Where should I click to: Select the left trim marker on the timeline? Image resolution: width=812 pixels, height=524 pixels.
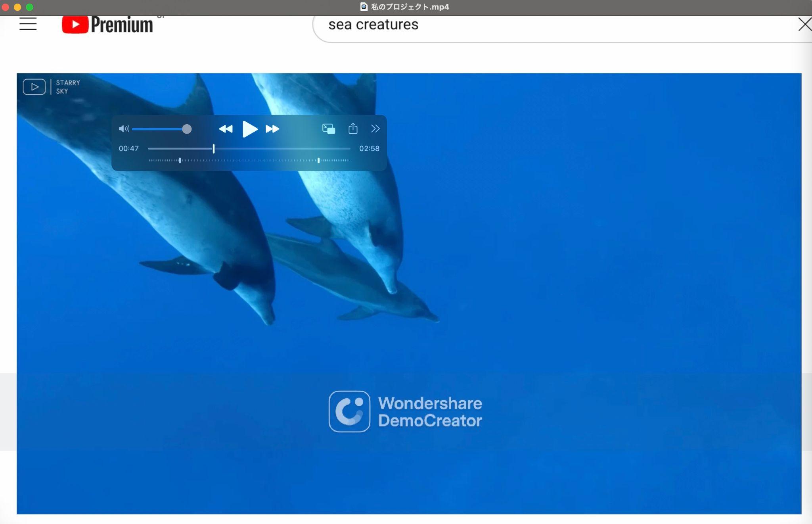click(180, 160)
